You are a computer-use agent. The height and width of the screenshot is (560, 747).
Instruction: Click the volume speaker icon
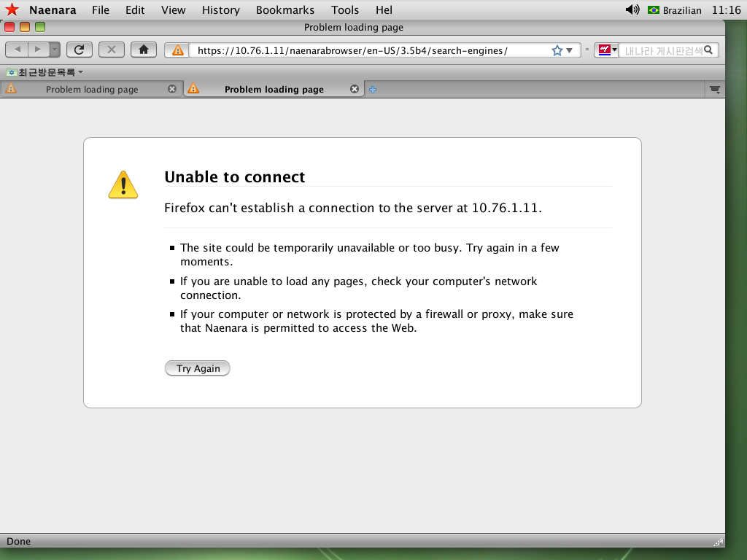pos(632,9)
